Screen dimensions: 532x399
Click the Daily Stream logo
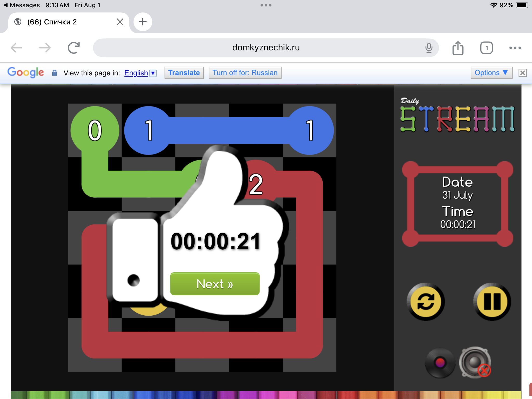point(457,115)
